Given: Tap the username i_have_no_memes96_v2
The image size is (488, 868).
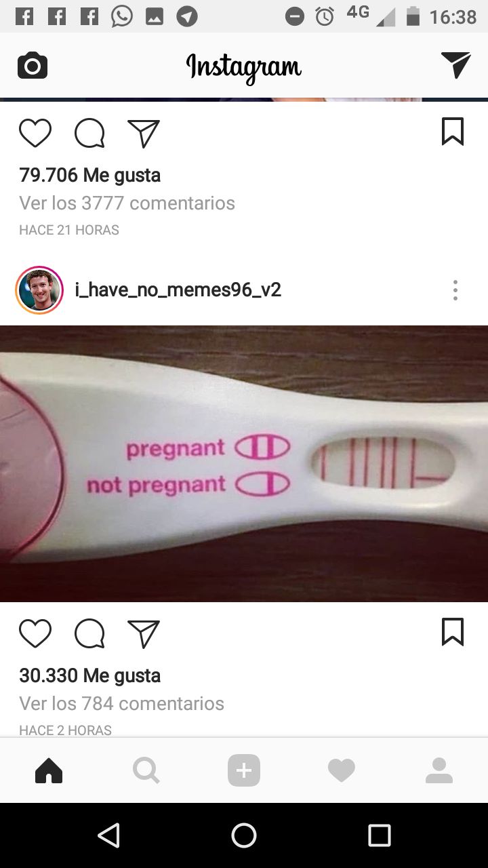Looking at the screenshot, I should (x=178, y=290).
